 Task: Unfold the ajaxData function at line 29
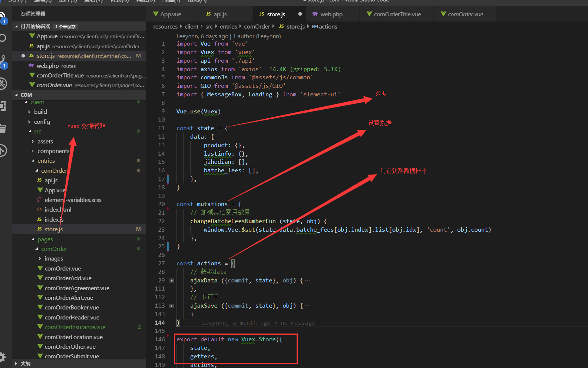click(172, 281)
